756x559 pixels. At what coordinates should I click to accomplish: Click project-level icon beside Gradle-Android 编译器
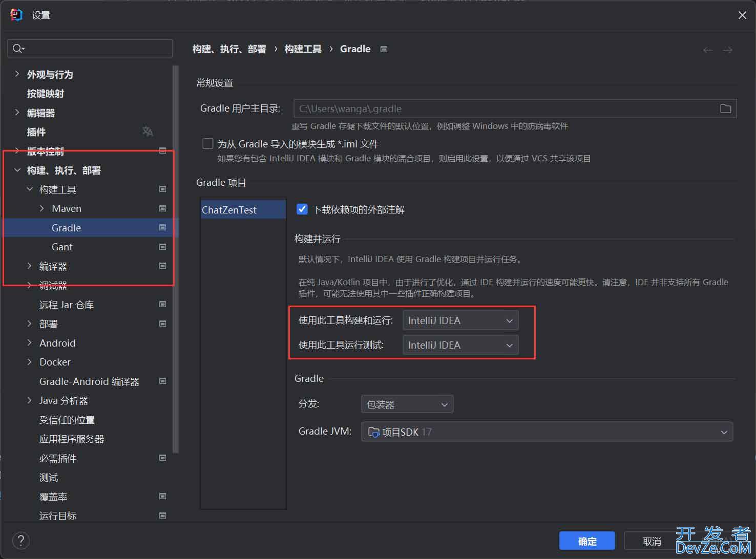tap(162, 381)
